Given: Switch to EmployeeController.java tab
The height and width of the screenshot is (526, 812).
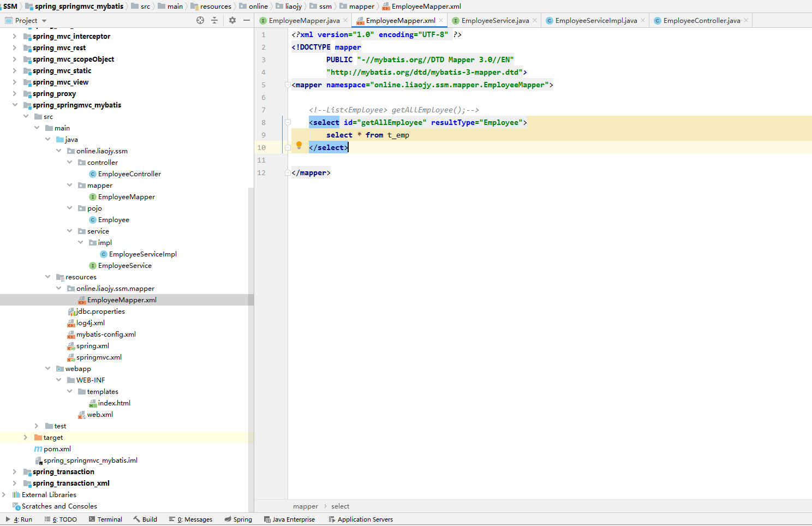Looking at the screenshot, I should coord(702,20).
